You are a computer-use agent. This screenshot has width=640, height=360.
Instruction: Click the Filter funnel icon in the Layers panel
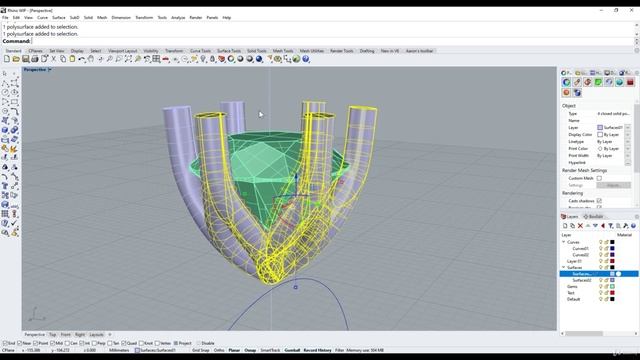click(611, 226)
